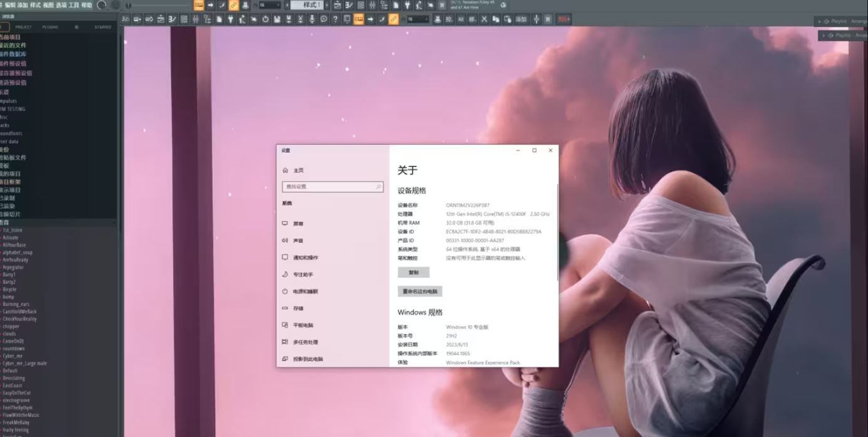This screenshot has height=437, width=868.
Task: Toggle the orange piano keyboard button in top row
Action: coord(198,5)
